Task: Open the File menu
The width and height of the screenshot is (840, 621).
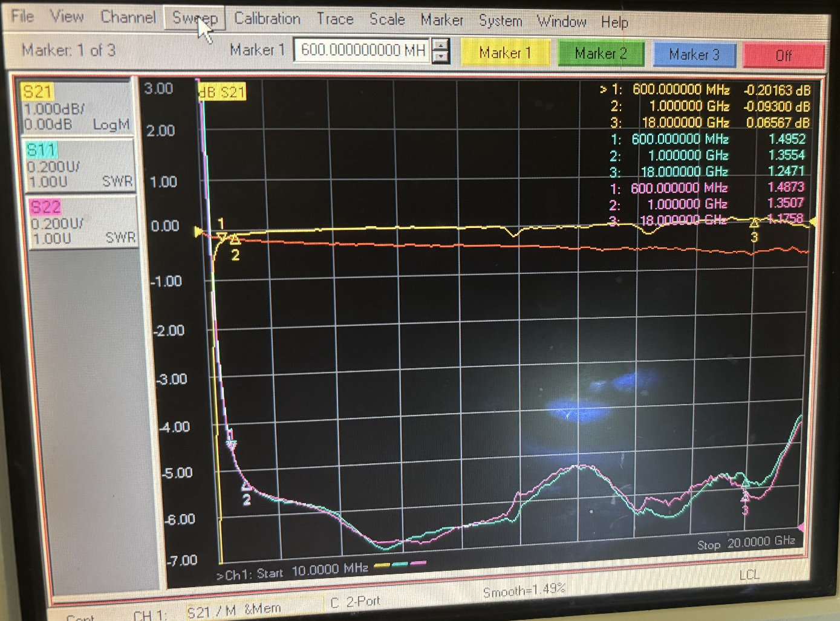Action: pos(22,16)
